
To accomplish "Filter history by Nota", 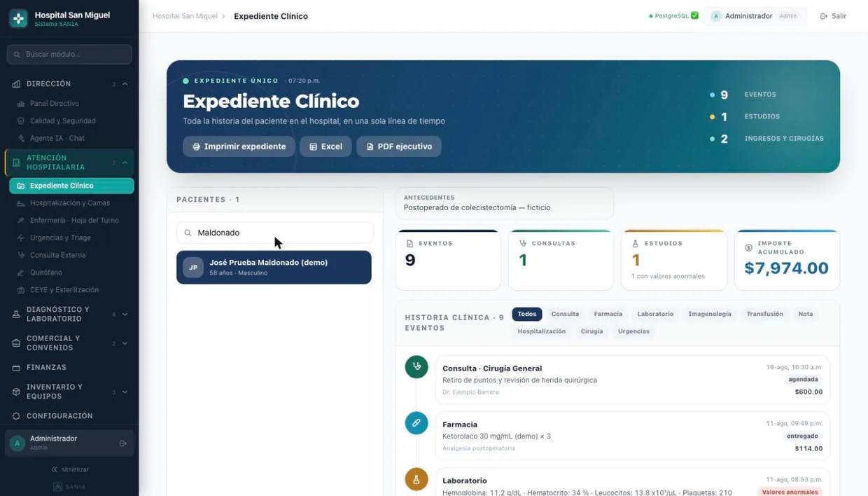I will pos(806,314).
